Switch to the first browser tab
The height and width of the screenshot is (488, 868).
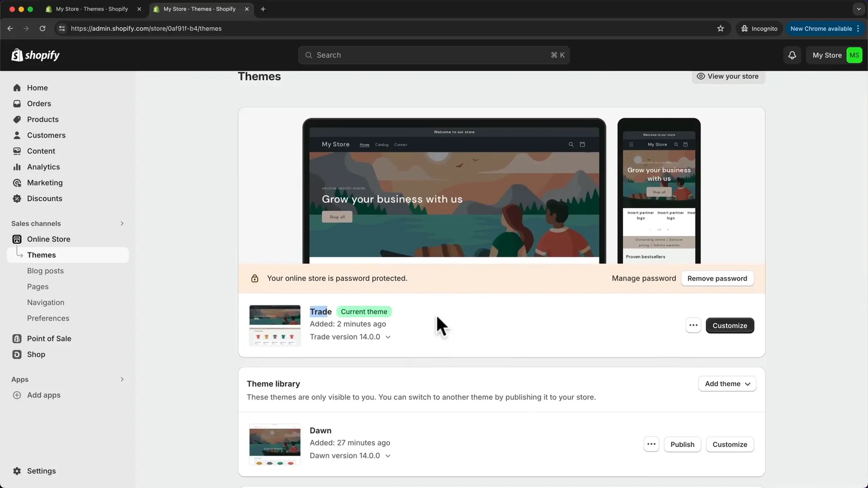pos(92,9)
